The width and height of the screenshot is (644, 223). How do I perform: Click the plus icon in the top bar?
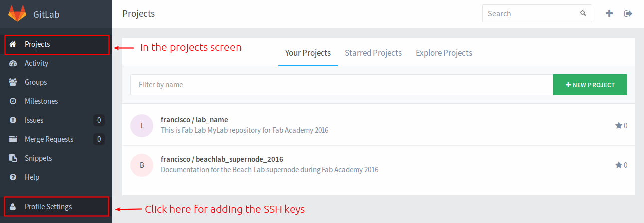[609, 14]
